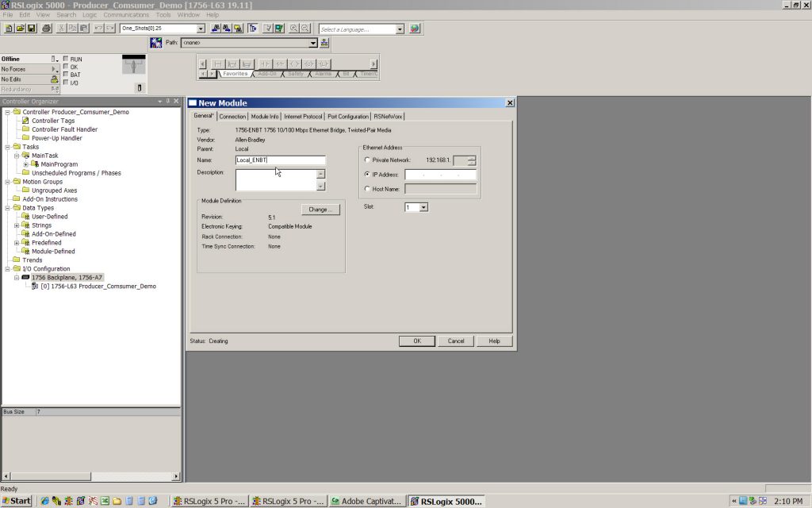The width and height of the screenshot is (812, 508).
Task: Click the Change... module definition button
Action: 320,210
